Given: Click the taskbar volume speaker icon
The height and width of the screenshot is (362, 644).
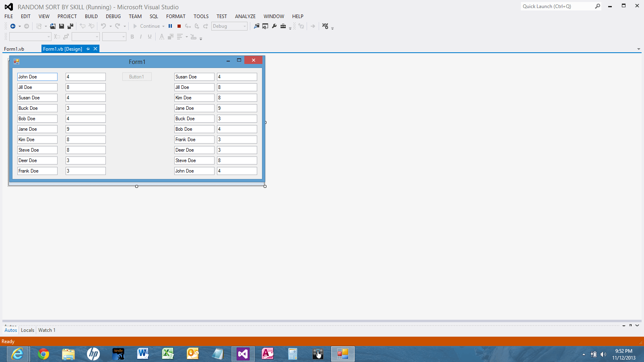Looking at the screenshot, I should pos(603,354).
